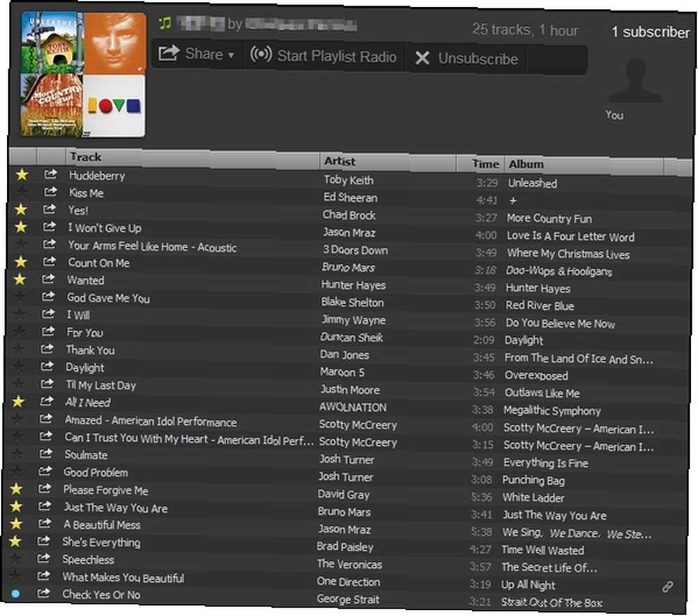Viewport: 698px width, 616px height.
Task: Click the share icon beside Wanted
Action: [x=48, y=279]
